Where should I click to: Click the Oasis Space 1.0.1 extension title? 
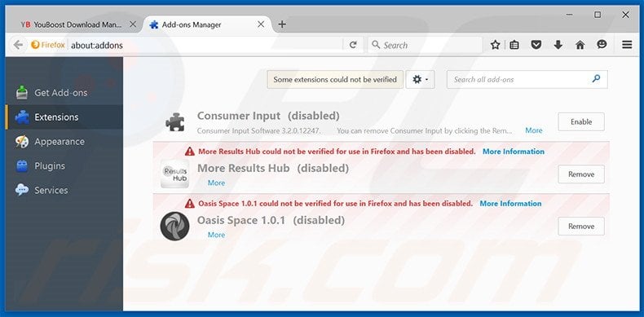click(241, 220)
